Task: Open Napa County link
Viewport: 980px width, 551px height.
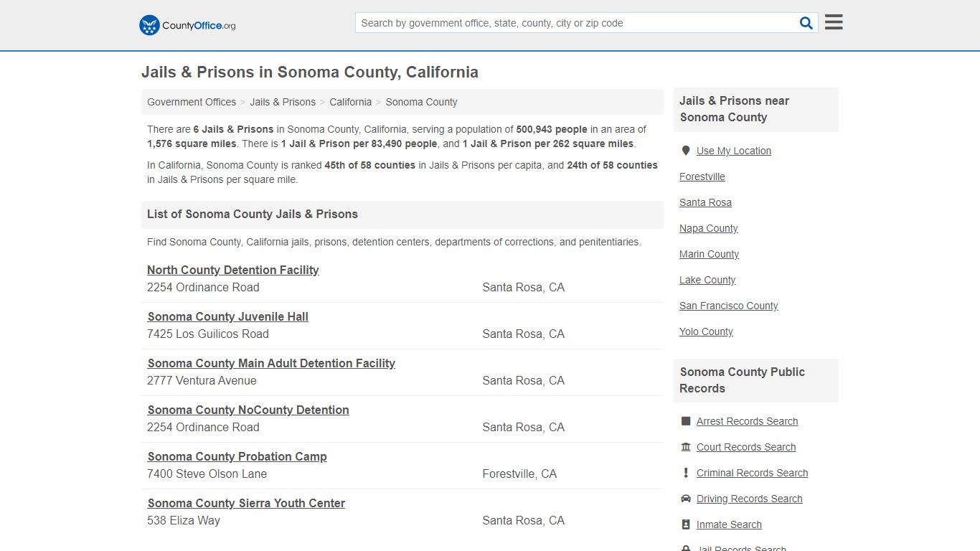Action: click(709, 228)
